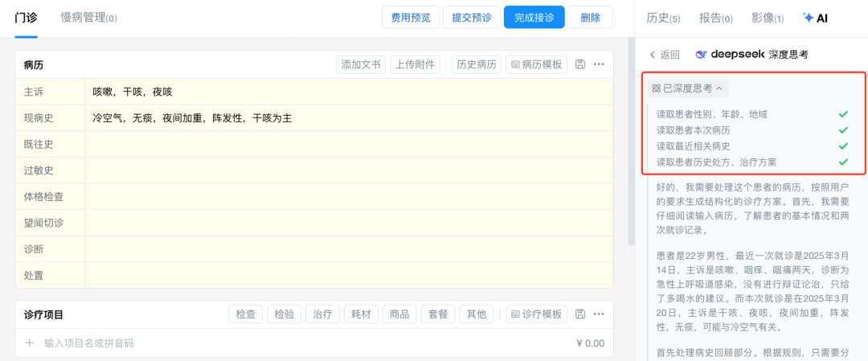Viewport: 868px width, 361px height.
Task: Click the empty 既往史 field
Action: 349,144
